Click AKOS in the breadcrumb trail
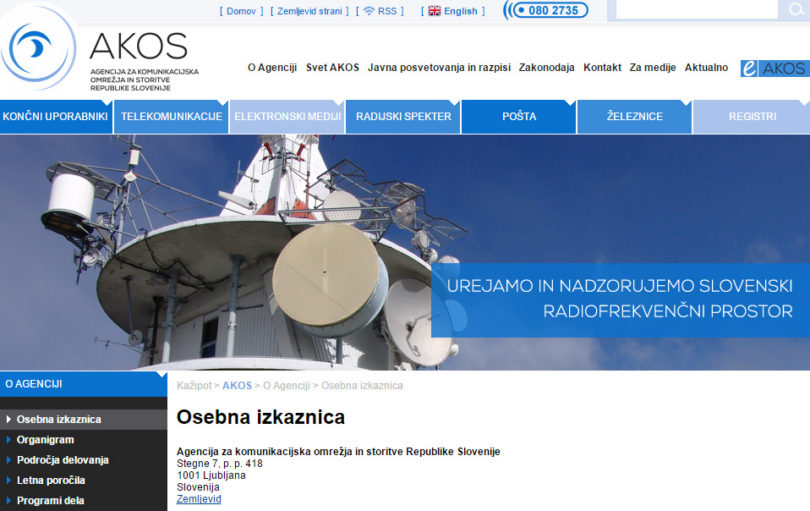Image resolution: width=810 pixels, height=511 pixels. pos(237,386)
